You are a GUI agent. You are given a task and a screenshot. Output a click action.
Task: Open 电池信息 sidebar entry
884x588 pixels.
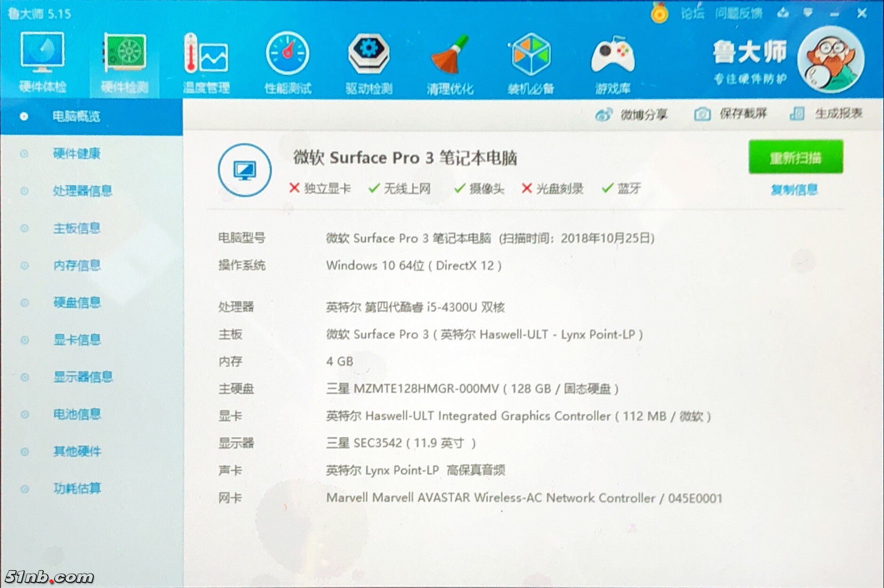coord(77,414)
